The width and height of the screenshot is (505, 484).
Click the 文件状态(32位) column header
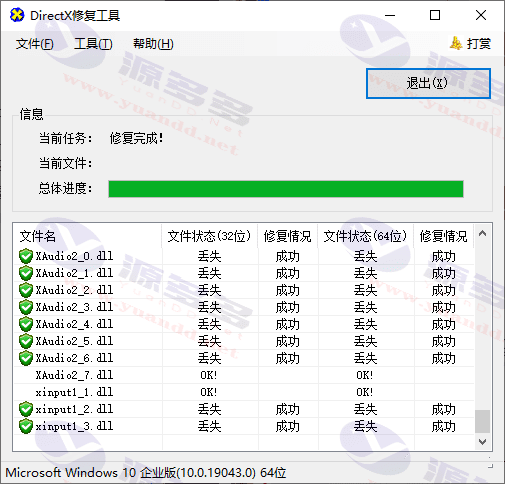209,236
